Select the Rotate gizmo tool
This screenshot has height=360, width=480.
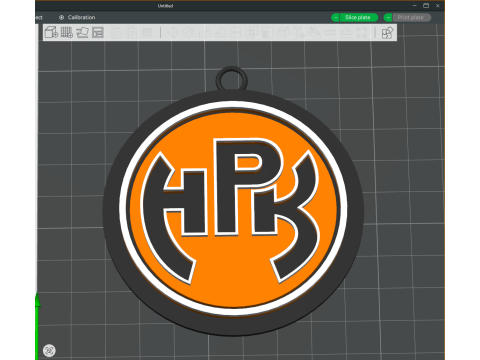pos(189,32)
